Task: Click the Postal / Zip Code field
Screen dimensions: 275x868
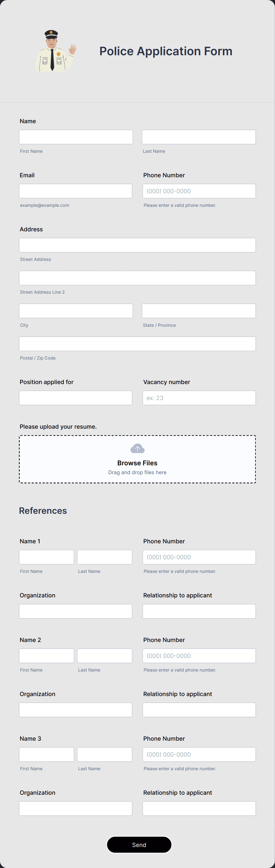Action: tap(137, 344)
